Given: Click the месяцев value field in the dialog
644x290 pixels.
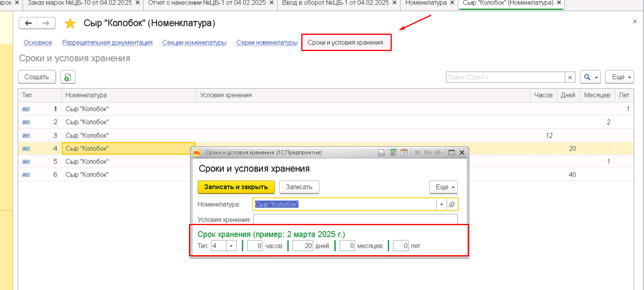Looking at the screenshot, I should tap(347, 246).
